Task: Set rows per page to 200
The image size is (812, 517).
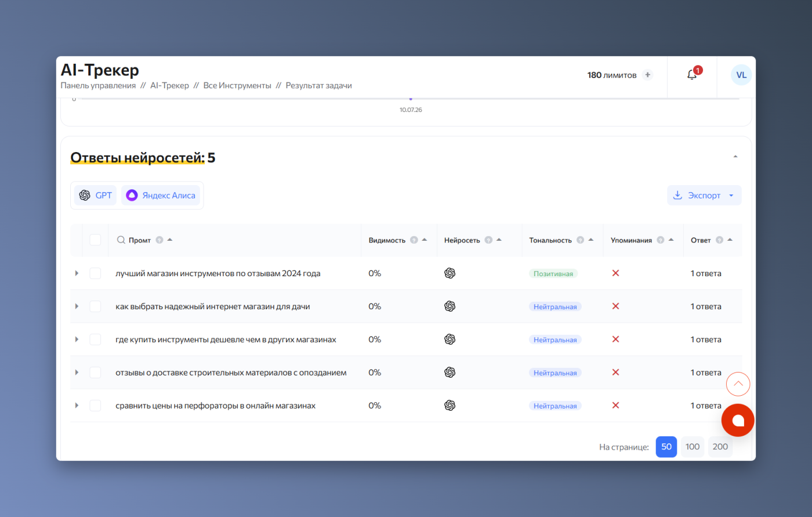Action: [720, 447]
